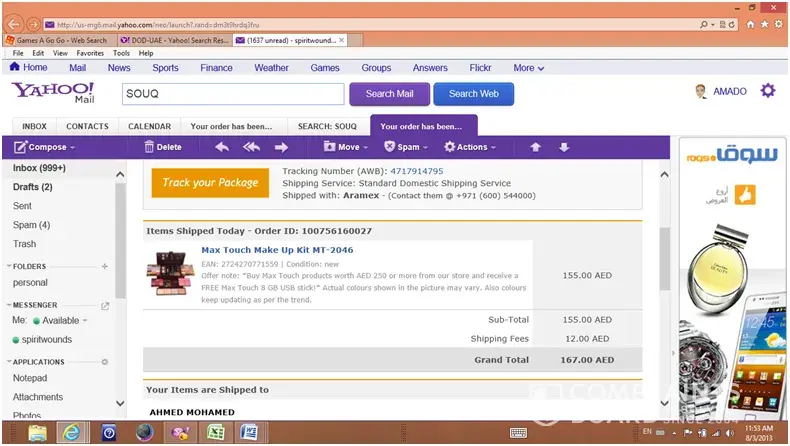
Task: Change the Available status dropdown
Action: point(85,321)
